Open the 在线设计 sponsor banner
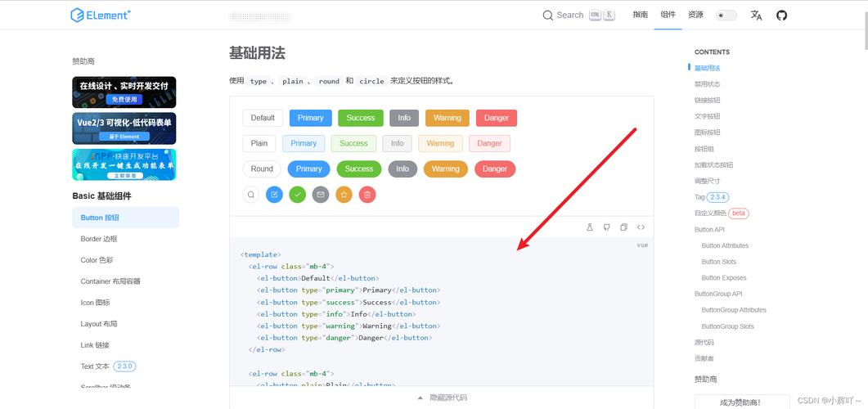The height and width of the screenshot is (409, 868). click(124, 92)
